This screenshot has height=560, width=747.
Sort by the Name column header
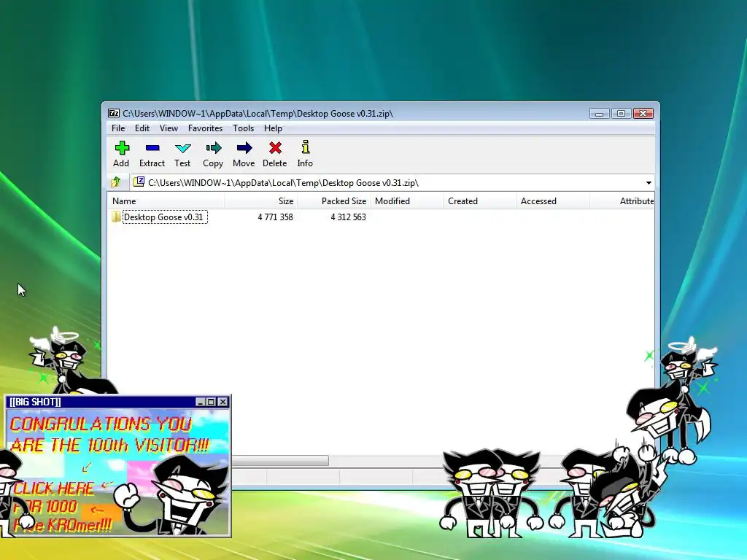tap(166, 201)
